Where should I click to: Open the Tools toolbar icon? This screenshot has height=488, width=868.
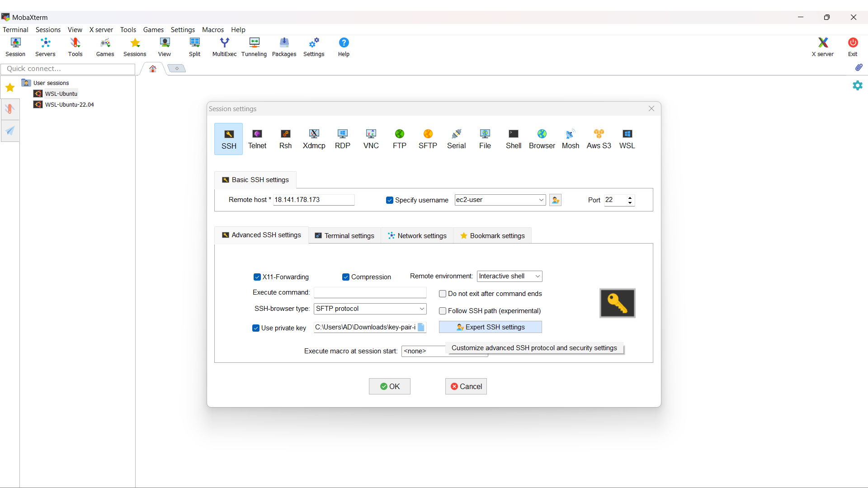click(75, 47)
